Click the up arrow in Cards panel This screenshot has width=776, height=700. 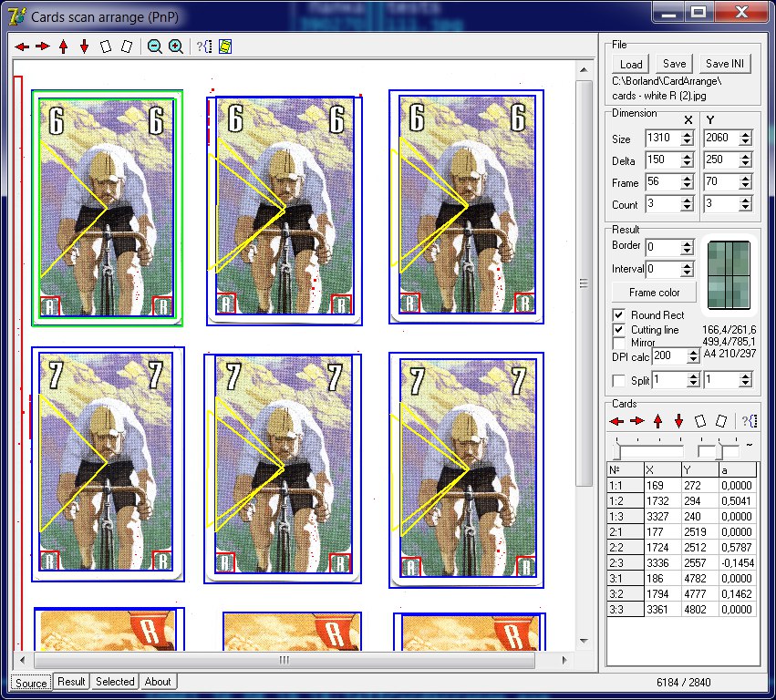657,421
